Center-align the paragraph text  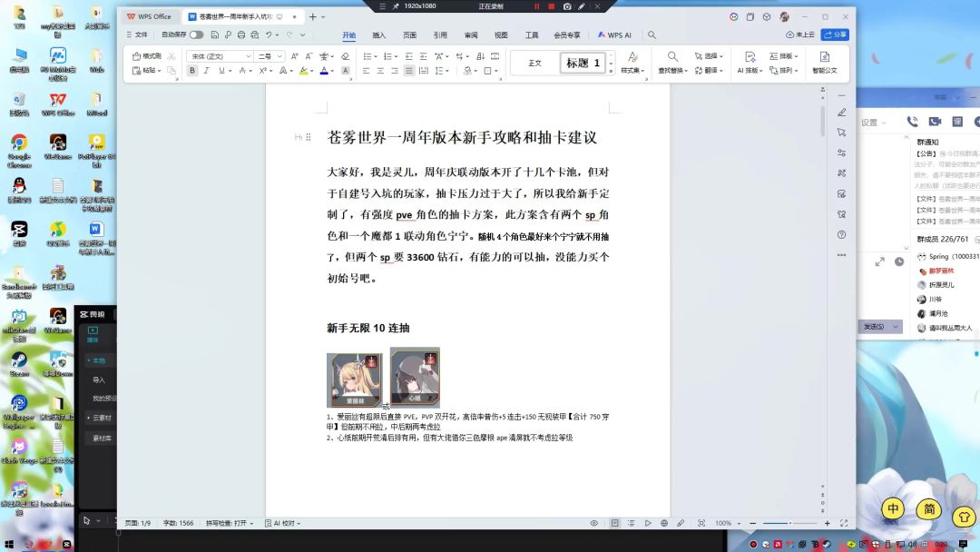pyautogui.click(x=380, y=71)
